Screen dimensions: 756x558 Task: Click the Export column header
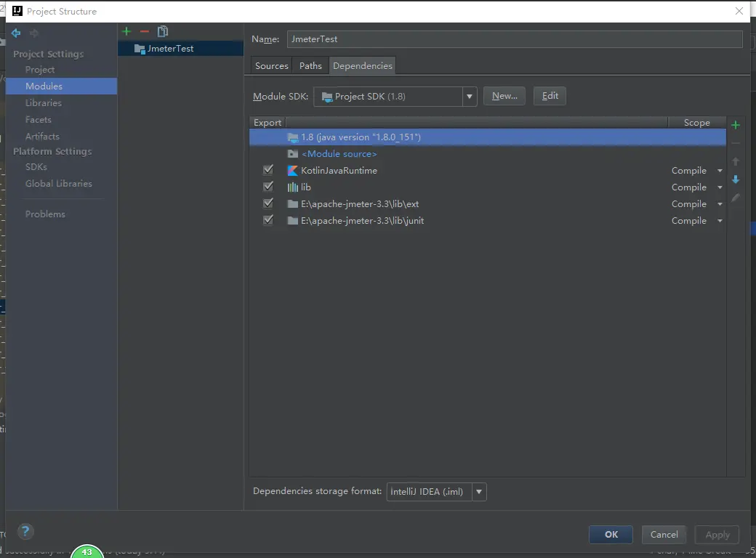click(x=267, y=123)
